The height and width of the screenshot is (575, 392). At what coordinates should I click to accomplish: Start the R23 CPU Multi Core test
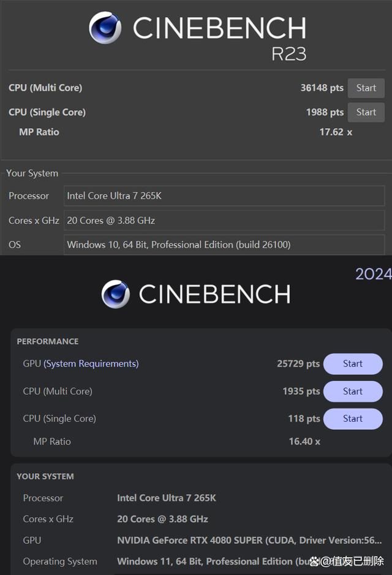(366, 88)
